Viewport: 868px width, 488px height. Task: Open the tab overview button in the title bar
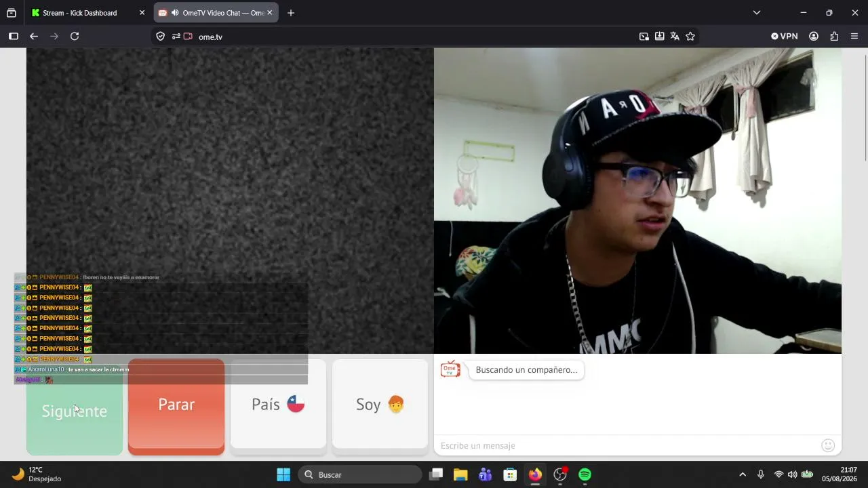coord(12,13)
